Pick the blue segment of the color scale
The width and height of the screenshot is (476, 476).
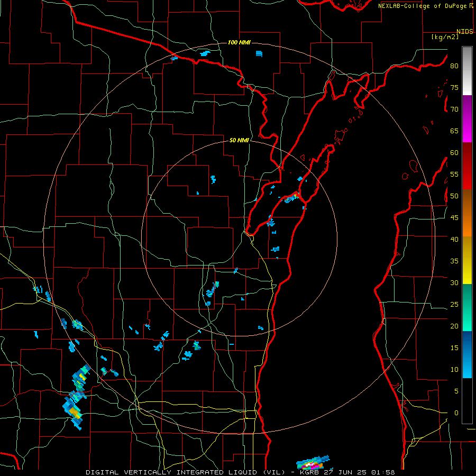point(467,354)
